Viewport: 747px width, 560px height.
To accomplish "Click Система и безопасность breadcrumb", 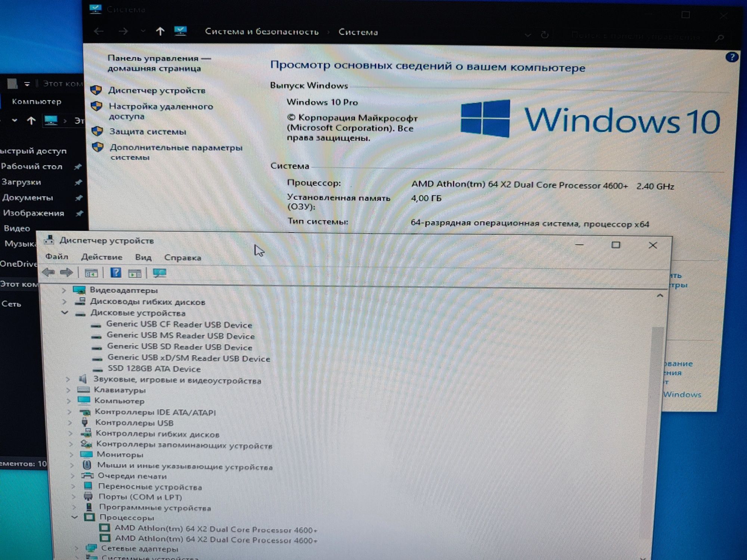I will tap(262, 32).
